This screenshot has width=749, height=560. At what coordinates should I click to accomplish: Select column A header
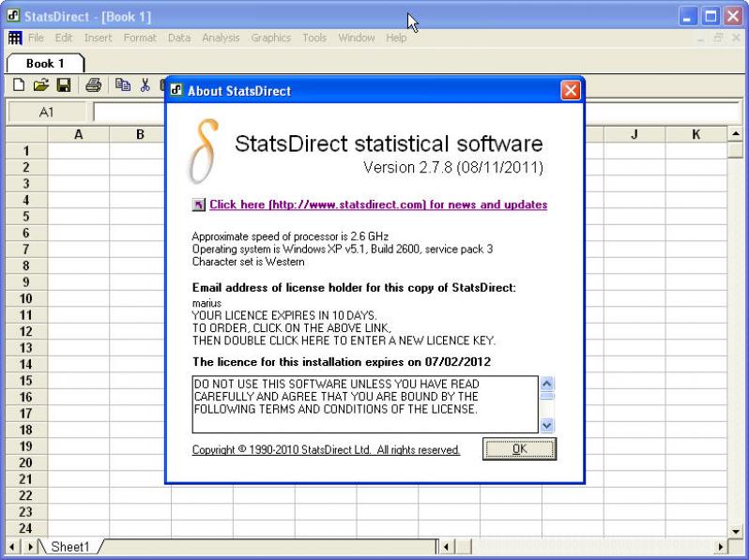pyautogui.click(x=78, y=135)
